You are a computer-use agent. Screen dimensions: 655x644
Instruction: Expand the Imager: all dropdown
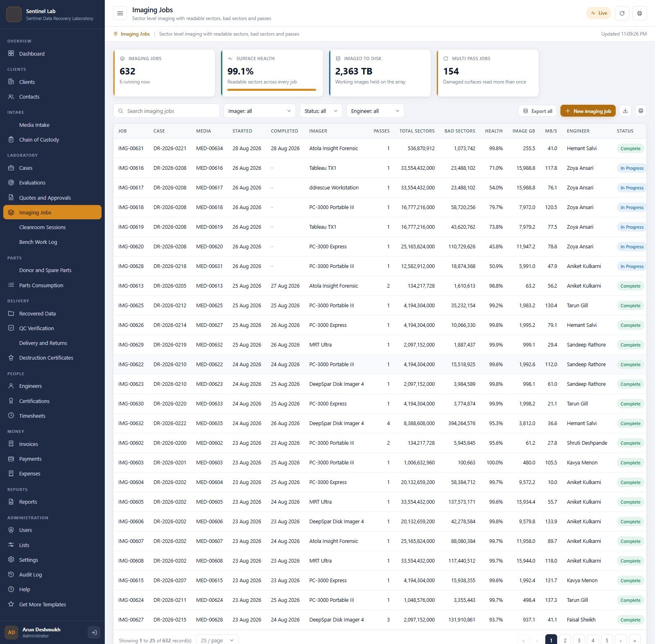(x=260, y=111)
